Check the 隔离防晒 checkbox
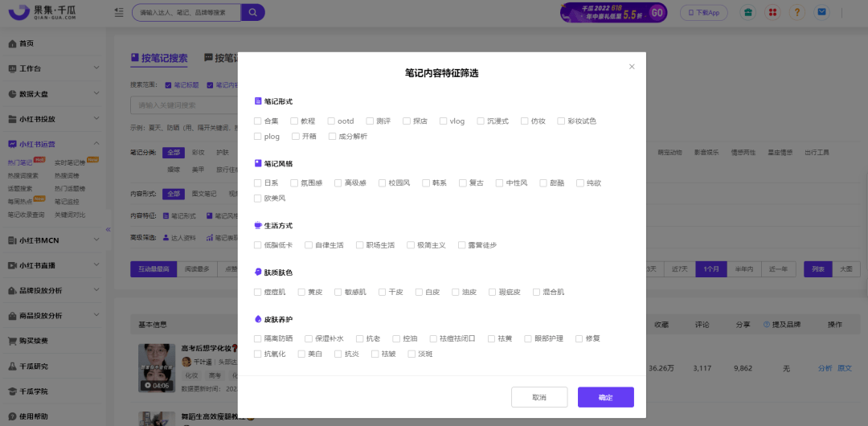The height and width of the screenshot is (426, 868). coord(257,338)
